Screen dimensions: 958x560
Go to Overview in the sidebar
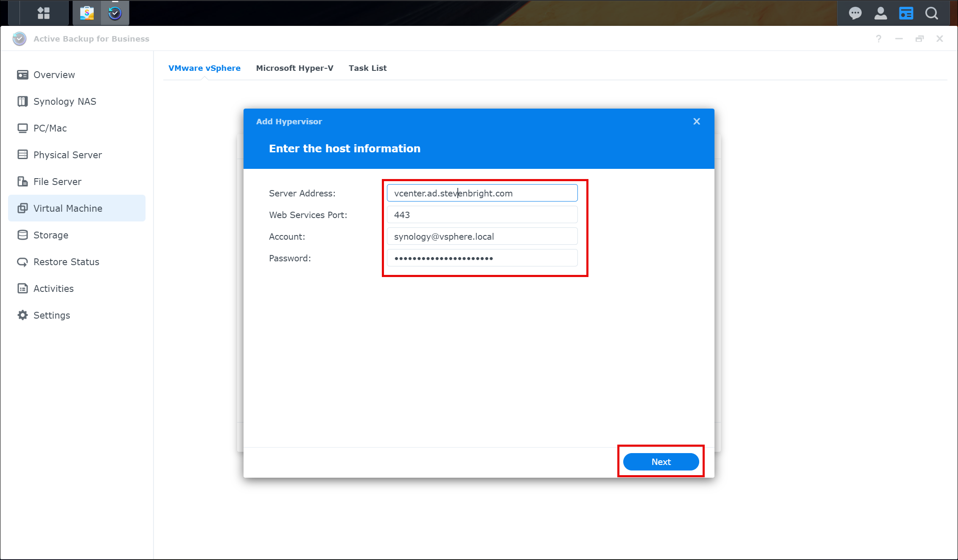(54, 75)
